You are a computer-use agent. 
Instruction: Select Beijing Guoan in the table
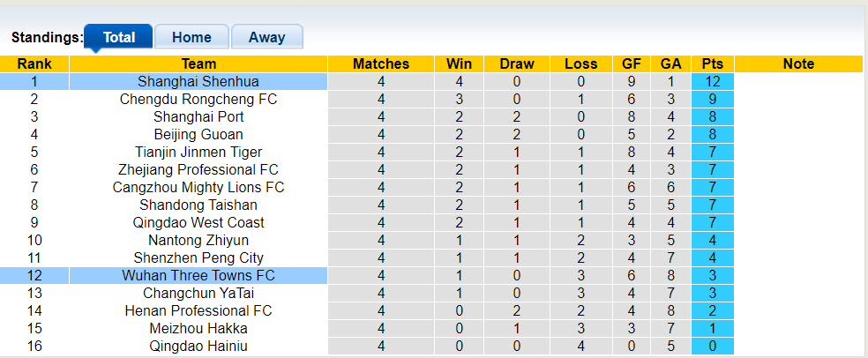(198, 134)
